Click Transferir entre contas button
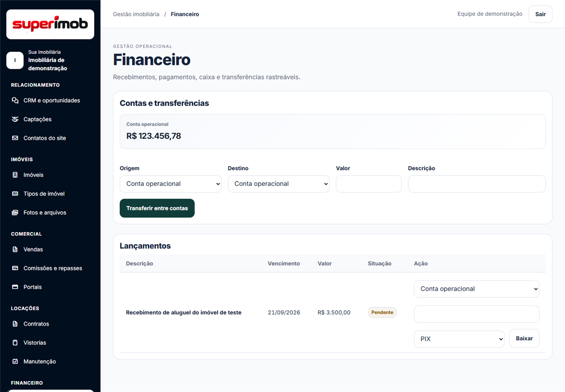Screen dimensions: 565x392 click(x=157, y=208)
